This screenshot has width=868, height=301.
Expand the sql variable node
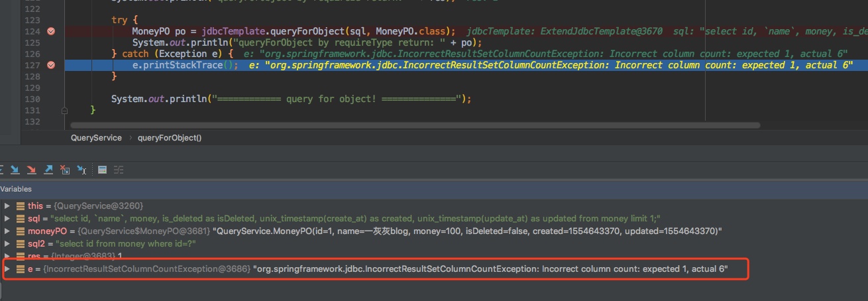point(7,219)
